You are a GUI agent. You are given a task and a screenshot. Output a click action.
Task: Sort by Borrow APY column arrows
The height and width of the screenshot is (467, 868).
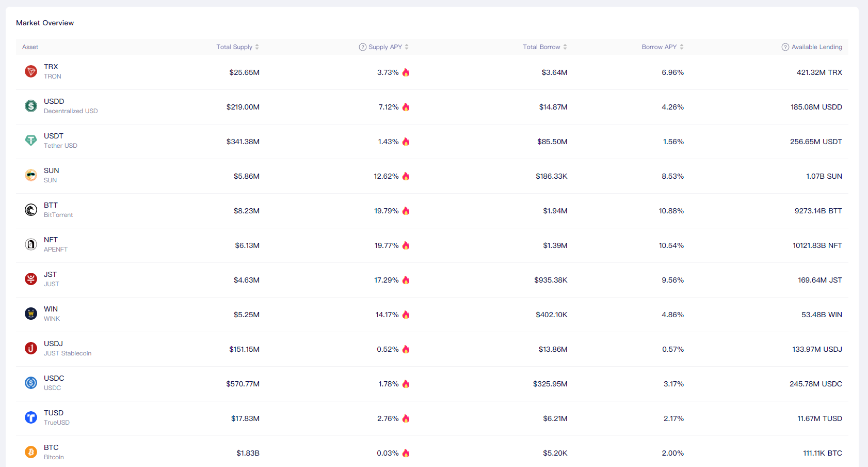pos(682,47)
